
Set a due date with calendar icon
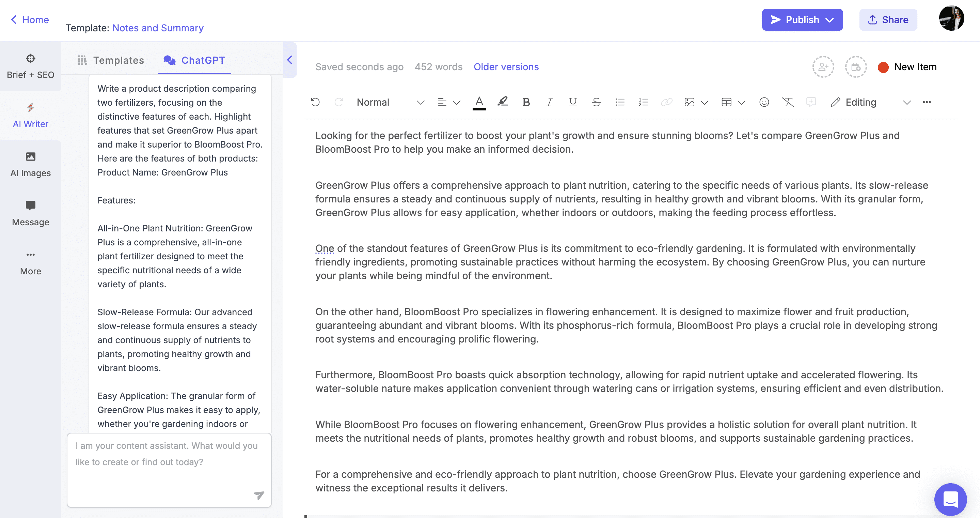(856, 67)
